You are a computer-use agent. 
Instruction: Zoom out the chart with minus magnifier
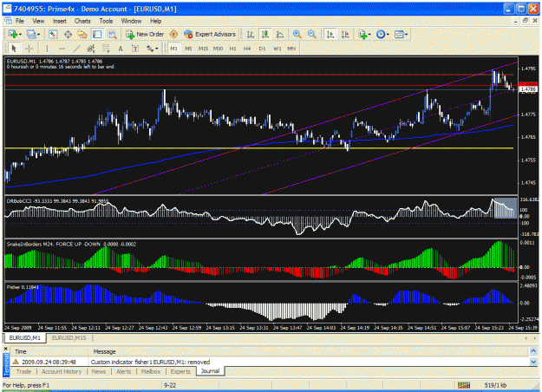click(311, 34)
